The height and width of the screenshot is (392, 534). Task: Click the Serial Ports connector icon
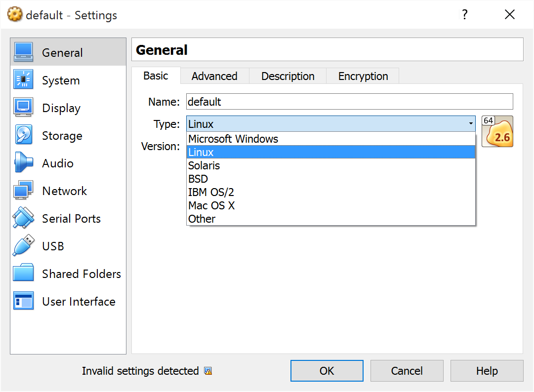(23, 218)
